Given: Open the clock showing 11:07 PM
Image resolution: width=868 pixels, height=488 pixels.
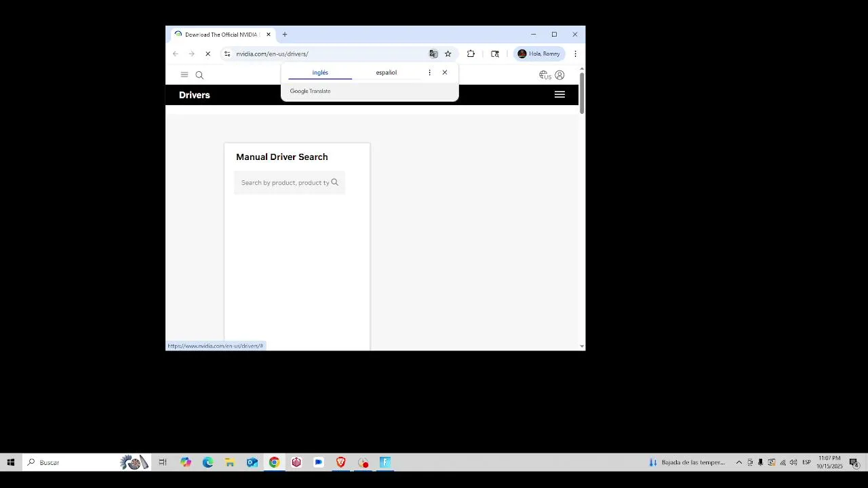Looking at the screenshot, I should tap(829, 462).
